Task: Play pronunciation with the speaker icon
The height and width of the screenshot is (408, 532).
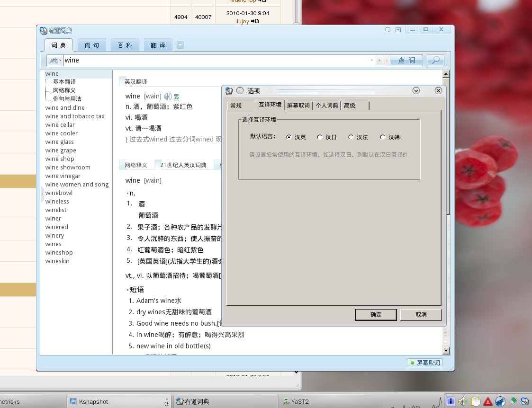Action: pos(167,97)
